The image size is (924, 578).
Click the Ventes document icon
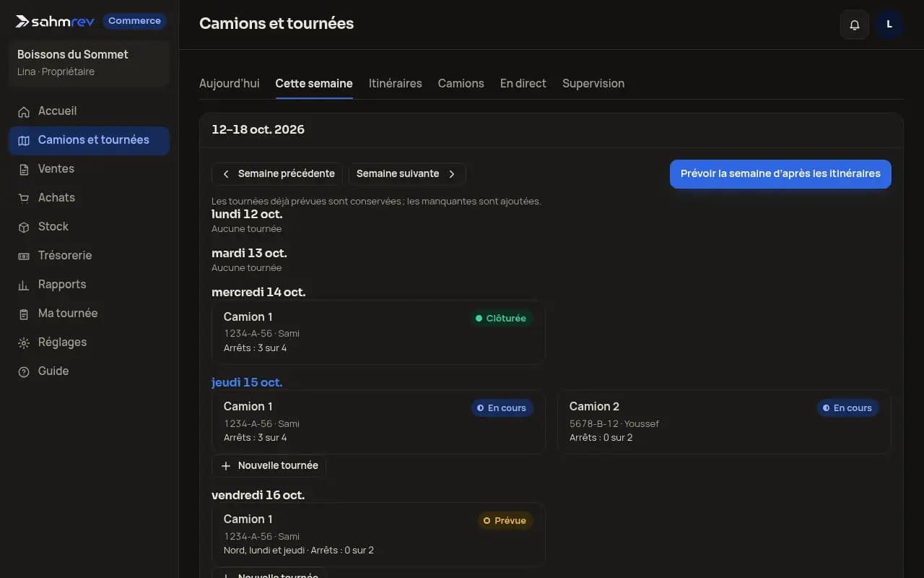coord(24,169)
